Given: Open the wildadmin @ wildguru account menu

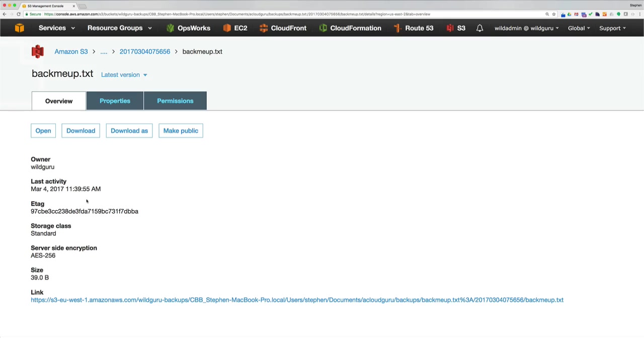Looking at the screenshot, I should (x=527, y=28).
